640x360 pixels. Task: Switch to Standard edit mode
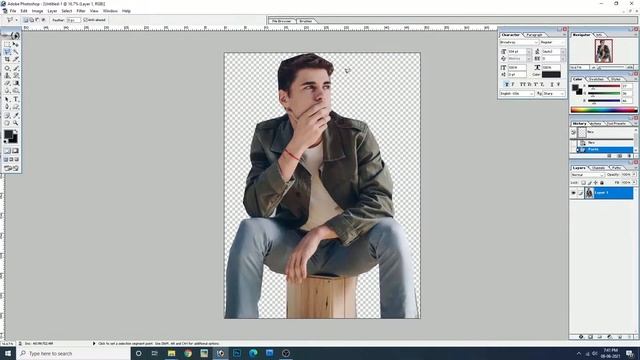pos(7,151)
